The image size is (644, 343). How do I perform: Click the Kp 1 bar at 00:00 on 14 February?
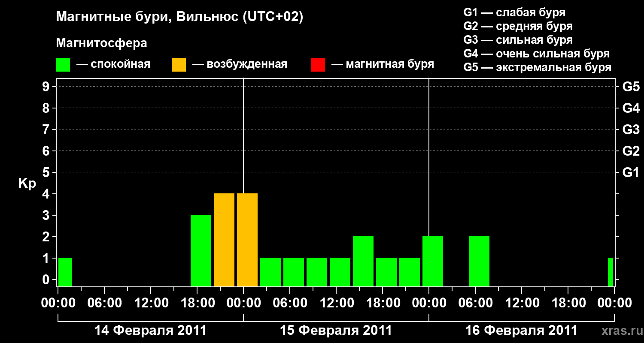click(65, 272)
